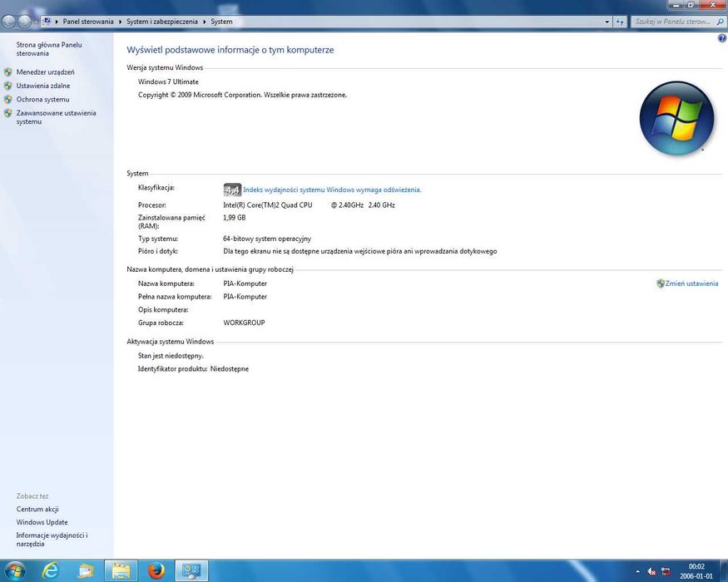Screen dimensions: 728x582
Task: Click Identyfikator produktu: Niedostępne text
Action: click(x=193, y=369)
